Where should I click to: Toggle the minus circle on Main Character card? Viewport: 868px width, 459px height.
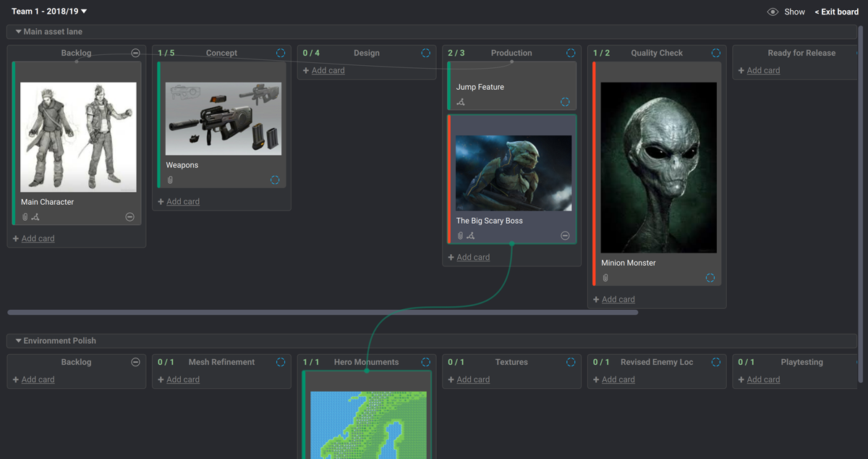130,217
